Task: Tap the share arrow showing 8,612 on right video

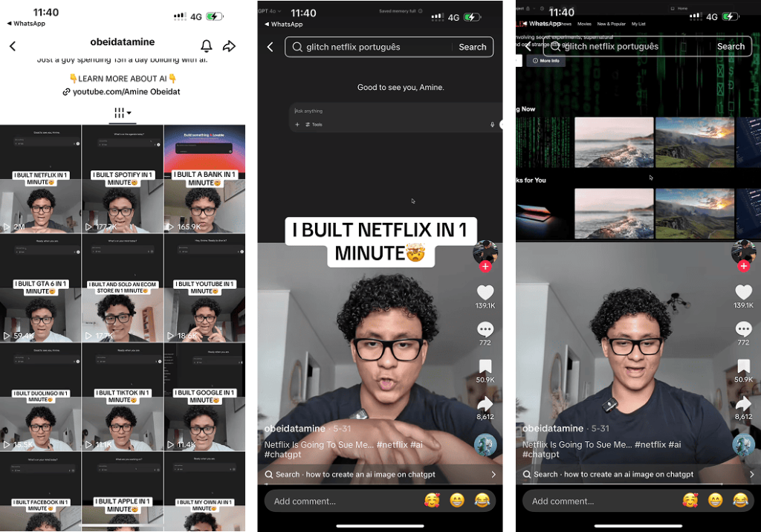Action: [743, 403]
